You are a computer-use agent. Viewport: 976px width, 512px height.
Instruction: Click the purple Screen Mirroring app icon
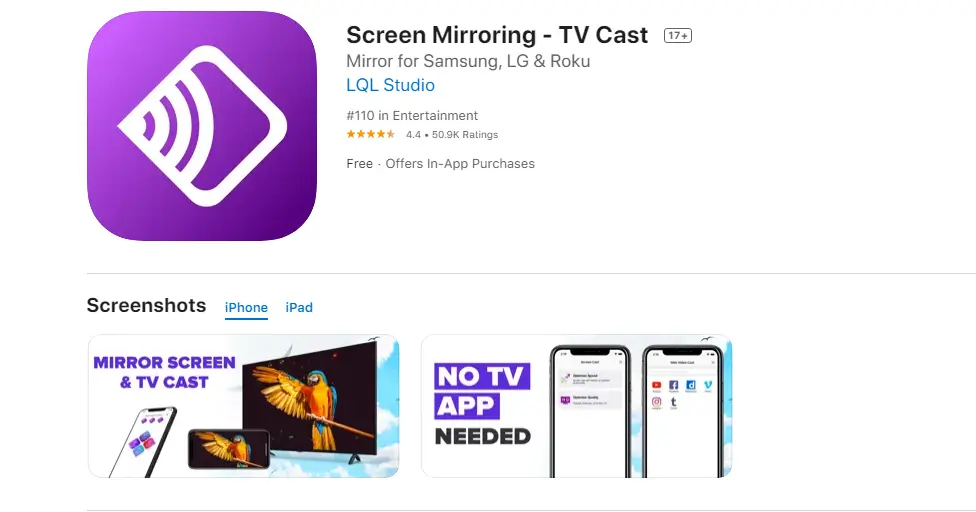(202, 126)
